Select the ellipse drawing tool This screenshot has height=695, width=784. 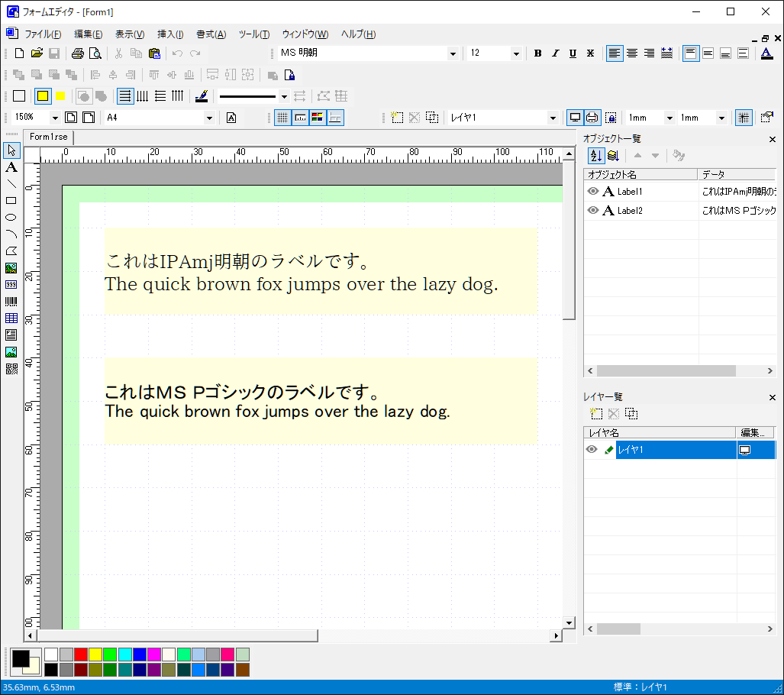pyautogui.click(x=11, y=217)
